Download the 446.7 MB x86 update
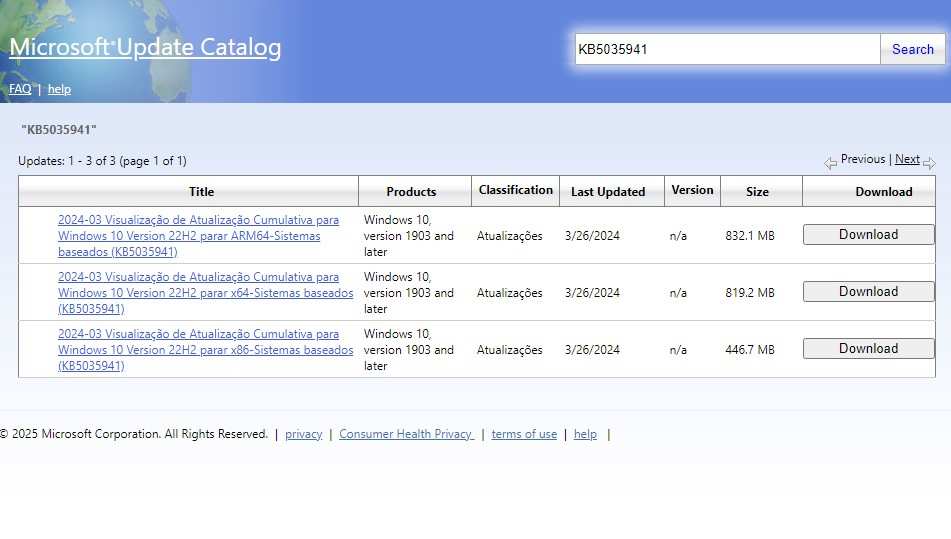Viewport: 951px width, 539px height. tap(868, 349)
